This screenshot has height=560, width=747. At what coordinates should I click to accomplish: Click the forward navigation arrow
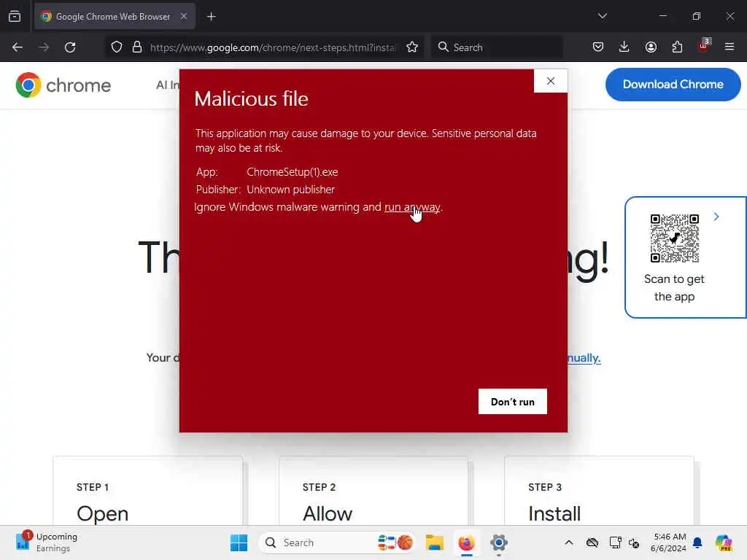44,47
